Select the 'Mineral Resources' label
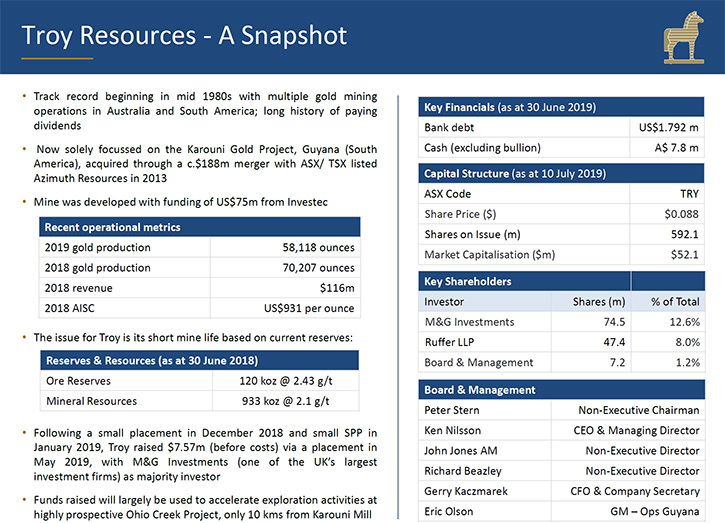Screen dimensions: 725x523 tap(92, 401)
